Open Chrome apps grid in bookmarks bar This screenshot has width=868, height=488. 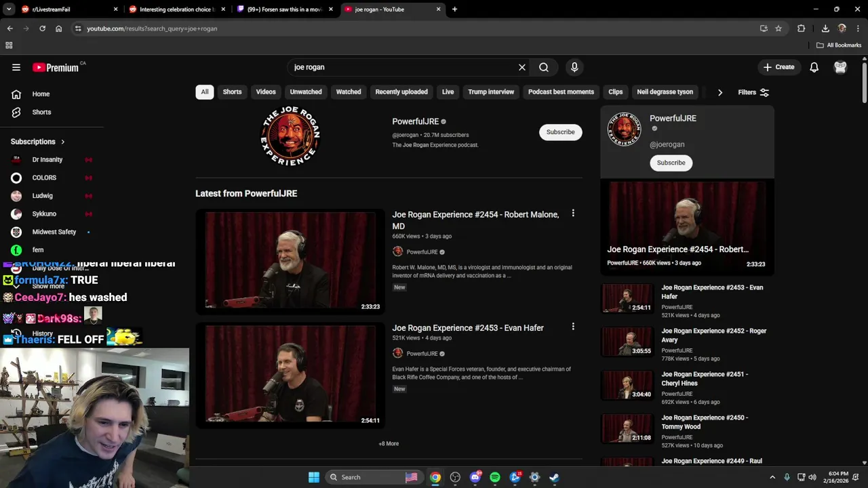tap(9, 45)
